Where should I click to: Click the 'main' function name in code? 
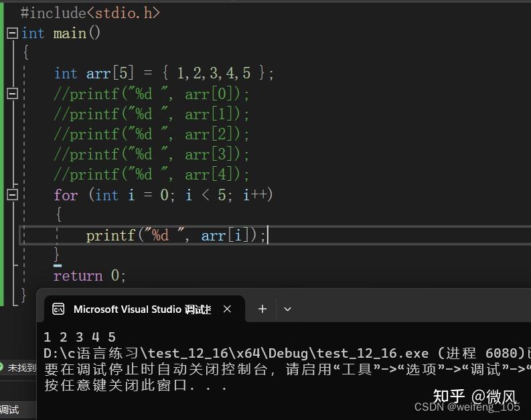(x=69, y=33)
